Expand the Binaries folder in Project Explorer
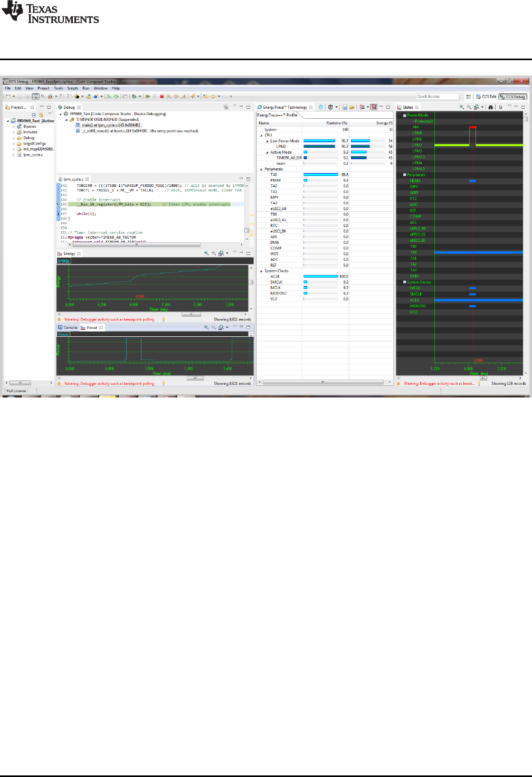 14,127
